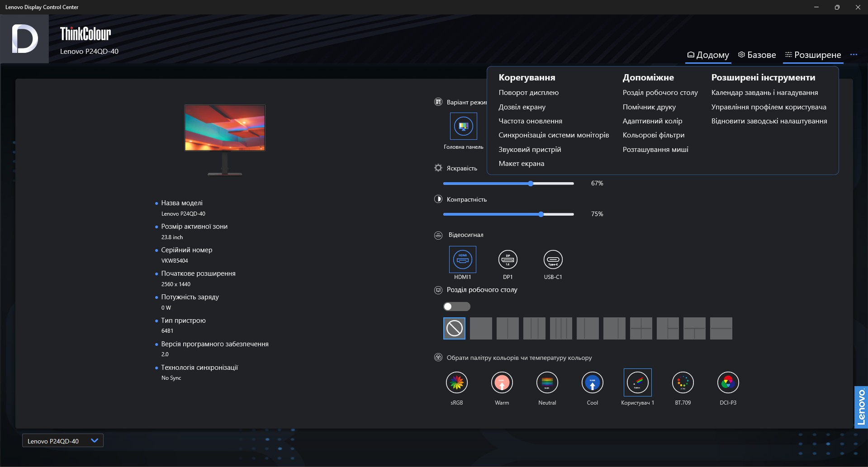This screenshot has height=467, width=868.
Task: Choose the DCI-P3 color mode icon
Action: (x=728, y=382)
